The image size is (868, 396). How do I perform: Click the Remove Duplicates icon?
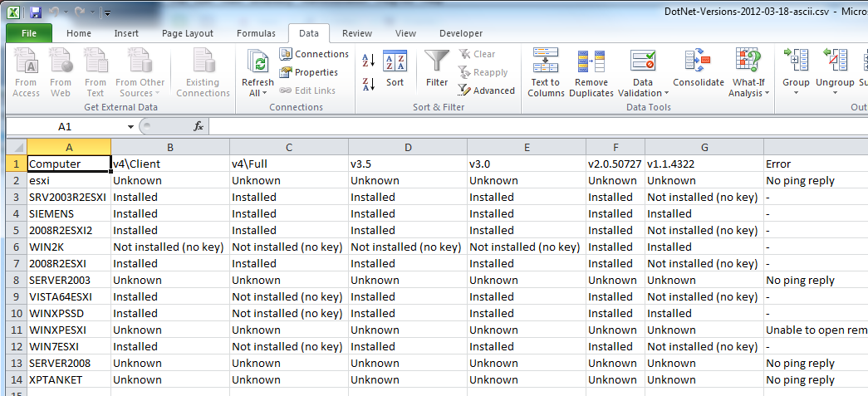591,72
